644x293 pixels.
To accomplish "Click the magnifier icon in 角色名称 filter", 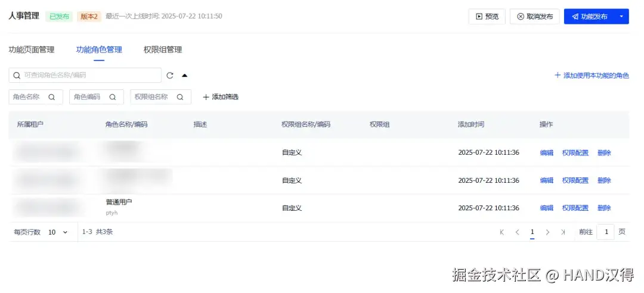I will click(52, 97).
